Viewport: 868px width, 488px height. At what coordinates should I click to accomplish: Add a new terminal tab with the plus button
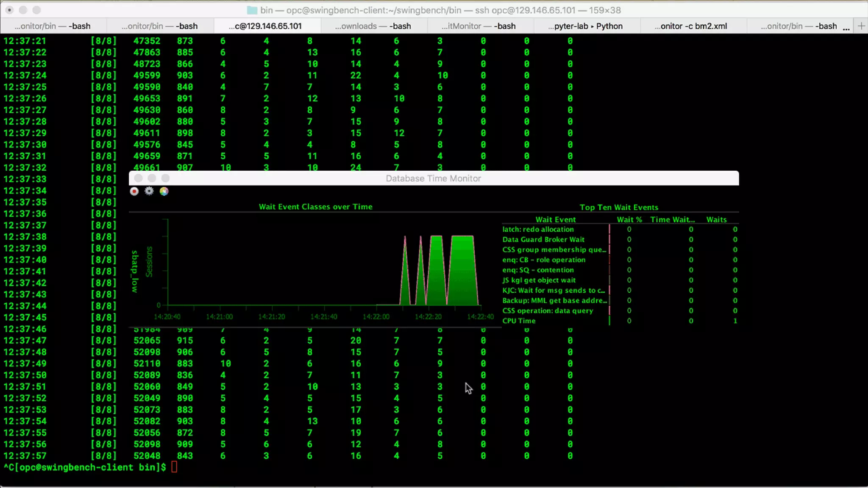coord(861,26)
